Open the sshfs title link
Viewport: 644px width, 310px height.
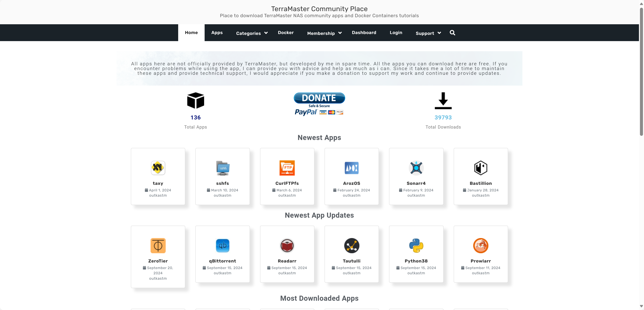click(x=222, y=183)
